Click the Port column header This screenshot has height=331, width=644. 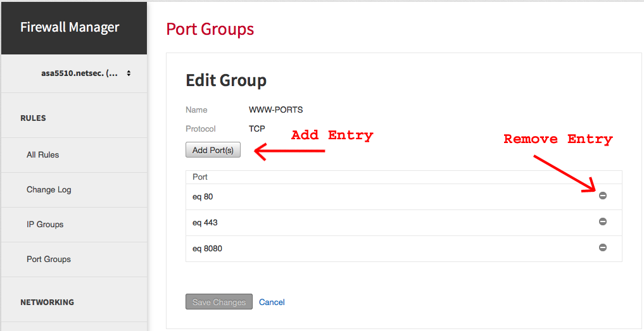click(200, 177)
